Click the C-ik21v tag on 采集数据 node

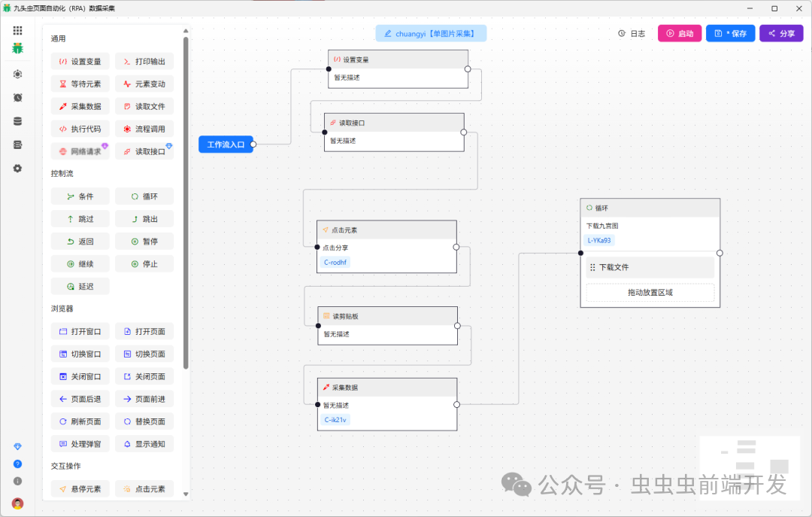tap(335, 420)
